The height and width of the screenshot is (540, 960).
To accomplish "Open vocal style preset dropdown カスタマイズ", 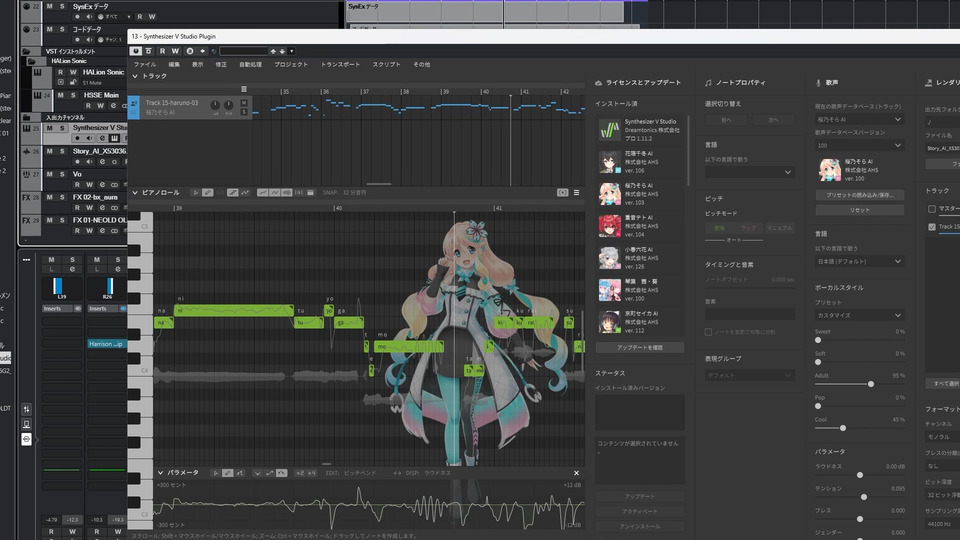I will (x=859, y=315).
